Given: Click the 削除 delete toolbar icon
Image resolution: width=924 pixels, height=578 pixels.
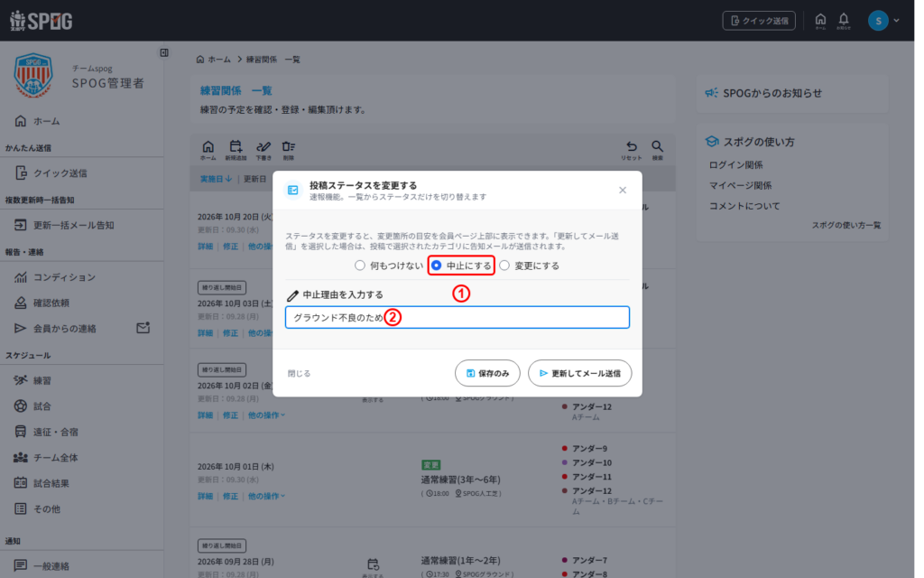Looking at the screenshot, I should (288, 150).
